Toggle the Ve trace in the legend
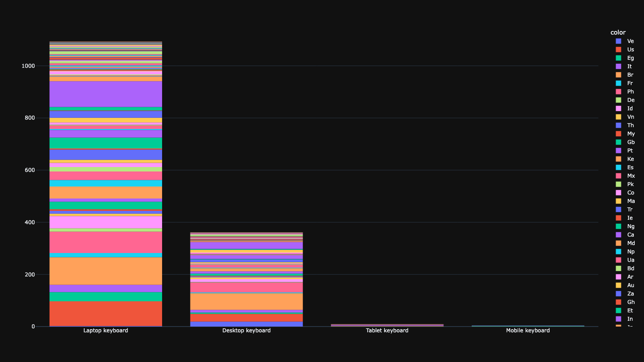Image resolution: width=644 pixels, height=362 pixels. click(625, 41)
